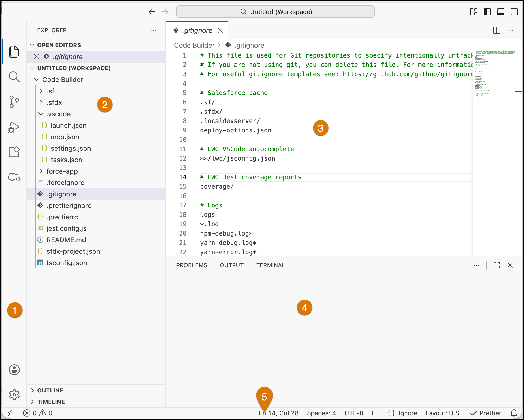This screenshot has width=524, height=420.
Task: Open the Run and Debug view
Action: [x=14, y=127]
